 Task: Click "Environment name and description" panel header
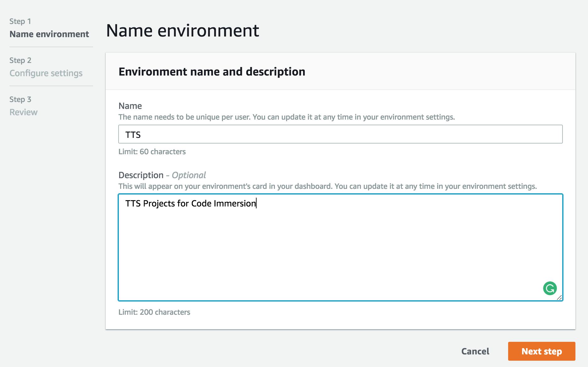click(212, 72)
